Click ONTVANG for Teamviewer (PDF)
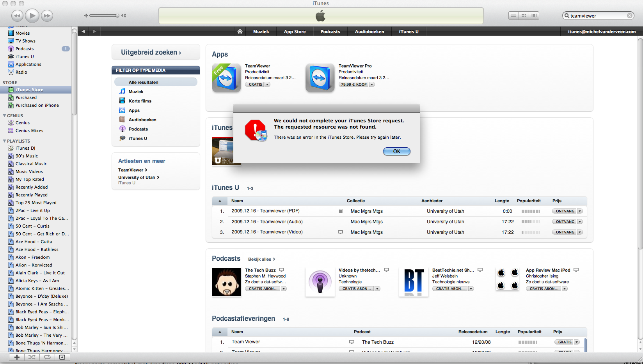The height and width of the screenshot is (364, 643). 565,211
